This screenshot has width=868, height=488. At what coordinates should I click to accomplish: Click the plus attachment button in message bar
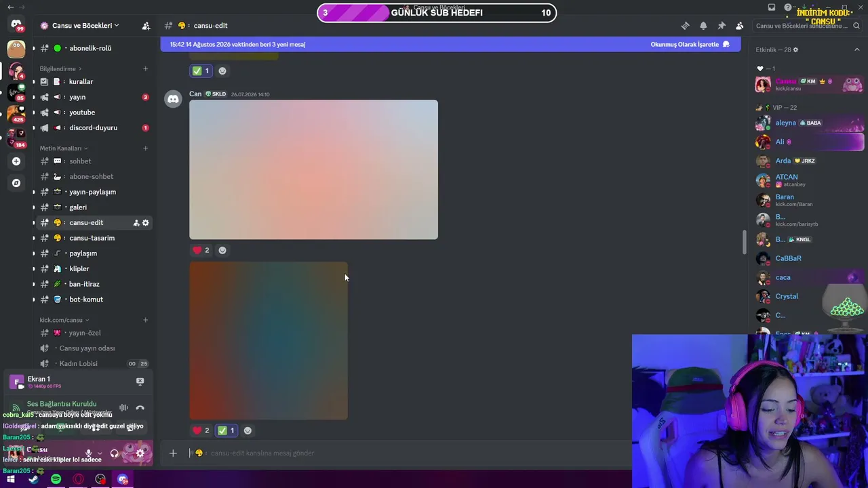pyautogui.click(x=173, y=453)
